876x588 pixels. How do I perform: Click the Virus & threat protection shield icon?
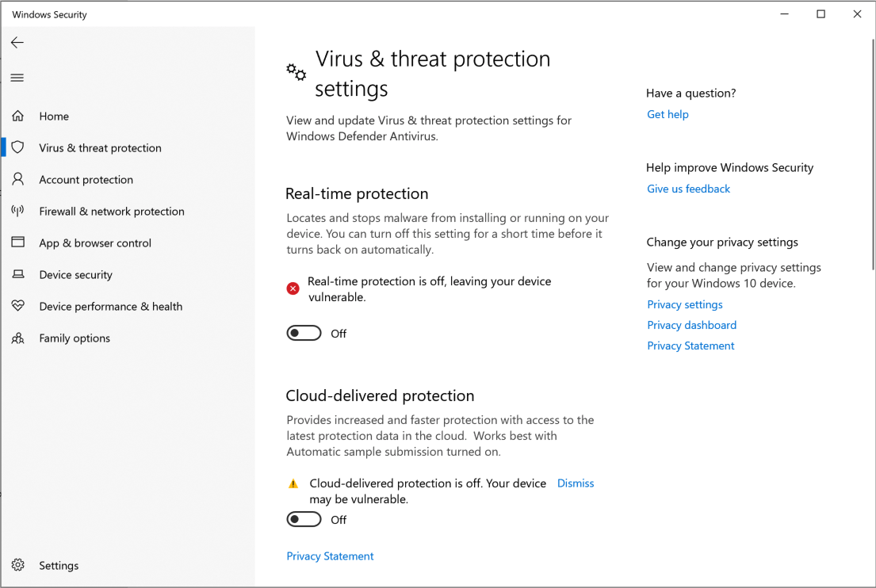[x=17, y=148]
